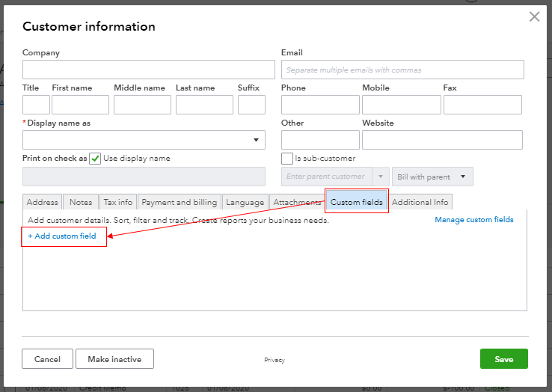Open the Additional Info tab
552x392 pixels.
pyautogui.click(x=420, y=202)
